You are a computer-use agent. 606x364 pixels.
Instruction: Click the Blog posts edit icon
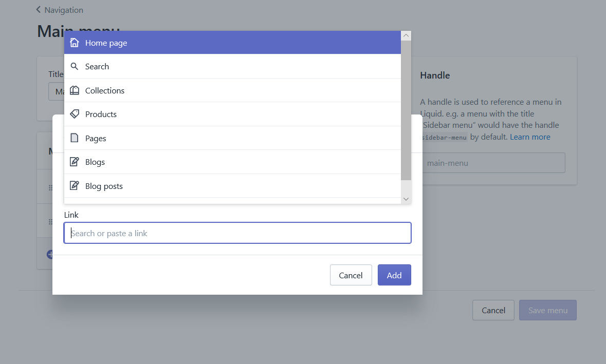point(74,186)
